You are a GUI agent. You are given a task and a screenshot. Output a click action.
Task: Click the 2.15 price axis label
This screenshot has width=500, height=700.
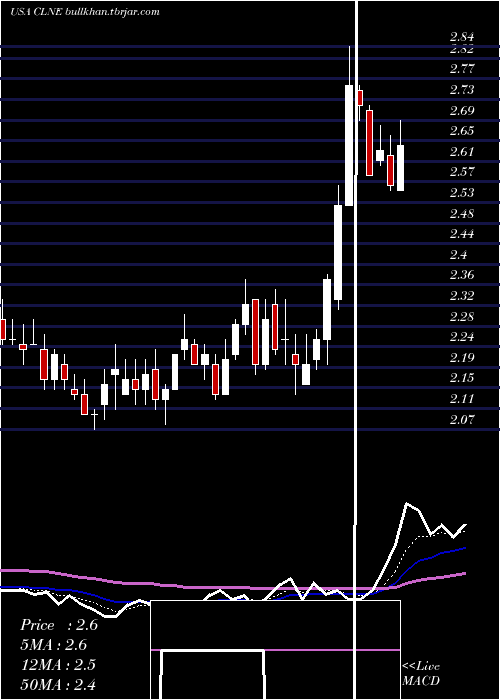tap(462, 378)
